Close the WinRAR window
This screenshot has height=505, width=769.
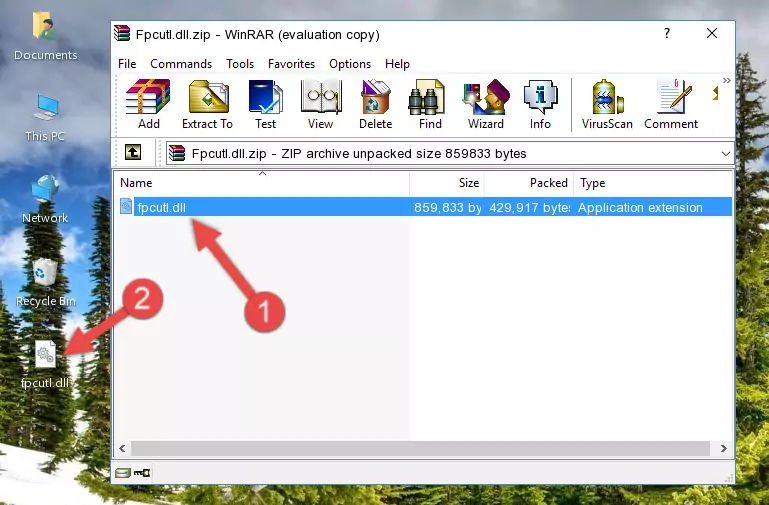[x=712, y=33]
